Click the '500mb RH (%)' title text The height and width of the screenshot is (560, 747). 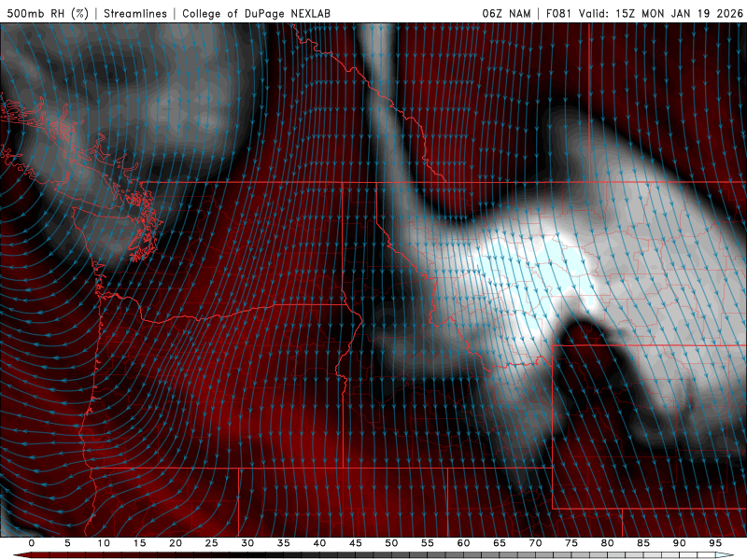pos(48,13)
